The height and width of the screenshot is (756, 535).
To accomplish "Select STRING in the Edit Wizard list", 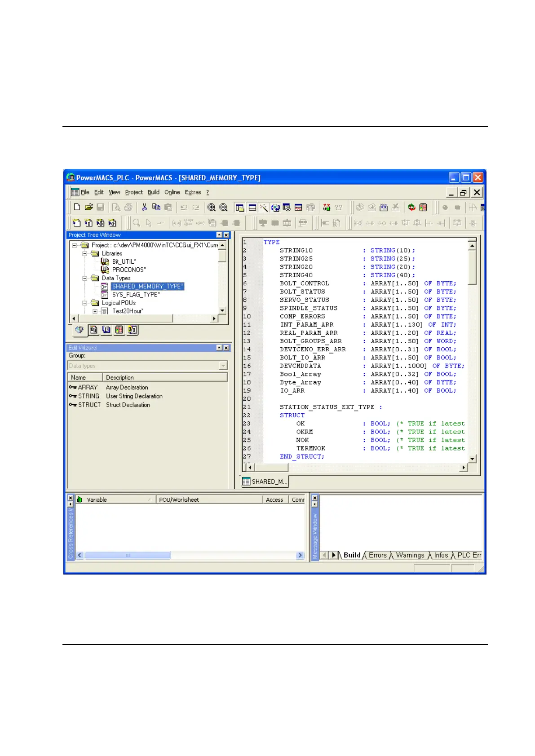I will [88, 396].
